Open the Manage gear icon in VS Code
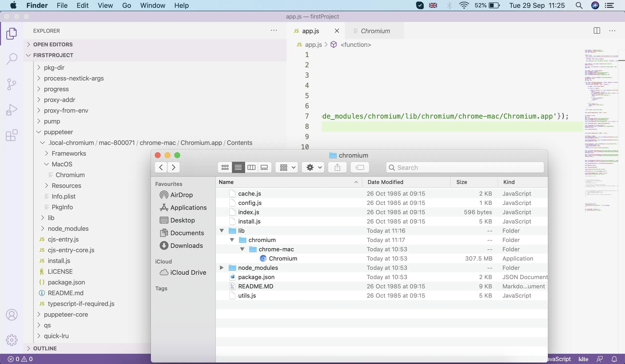The width and height of the screenshot is (625, 364). point(11,340)
